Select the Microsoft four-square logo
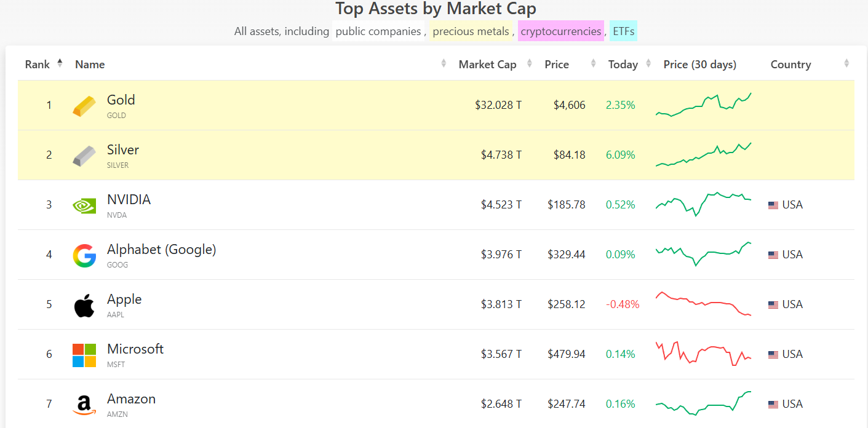Image resolution: width=868 pixels, height=428 pixels. (x=84, y=354)
